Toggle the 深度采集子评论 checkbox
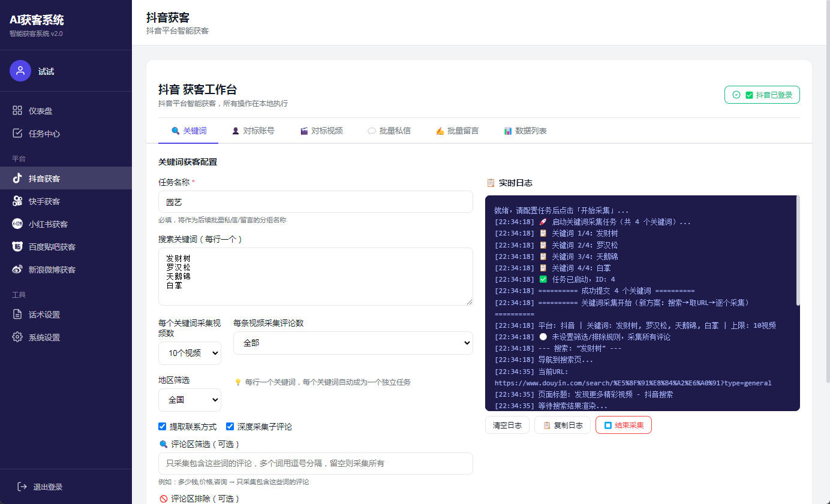The width and height of the screenshot is (830, 504). pos(230,427)
